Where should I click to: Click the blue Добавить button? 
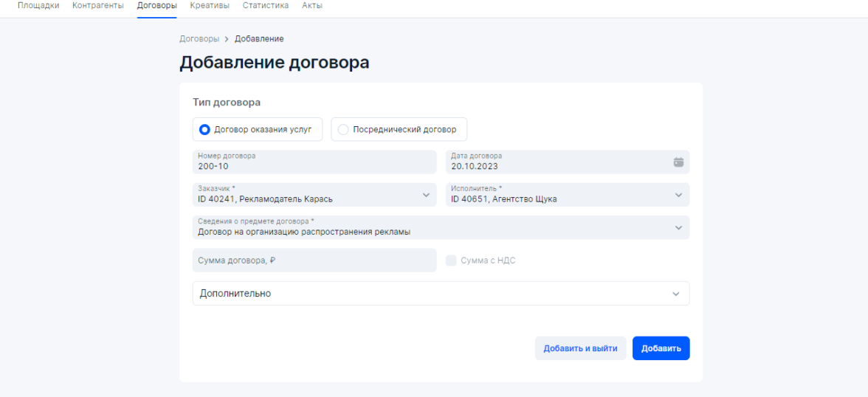pyautogui.click(x=661, y=348)
